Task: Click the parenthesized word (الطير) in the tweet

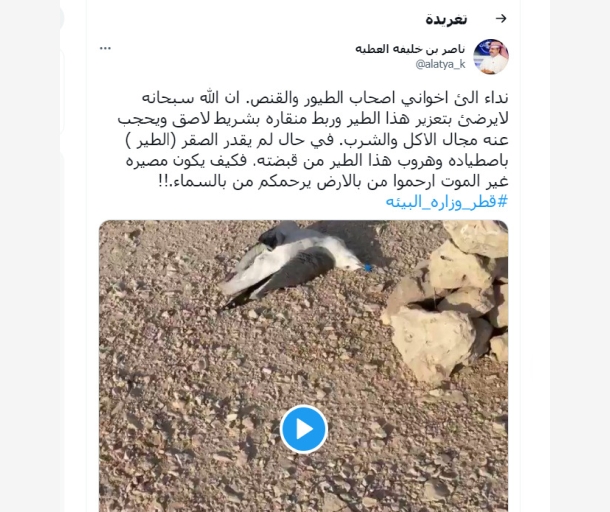Action: 151,140
